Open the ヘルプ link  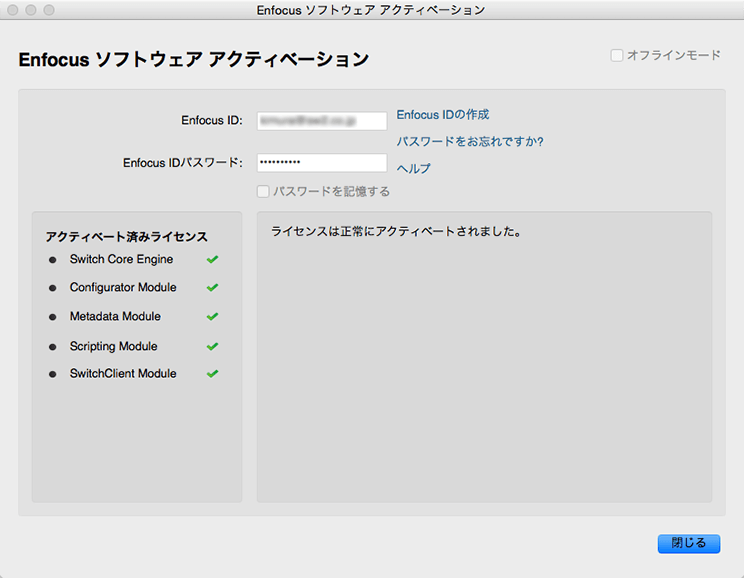pyautogui.click(x=414, y=168)
